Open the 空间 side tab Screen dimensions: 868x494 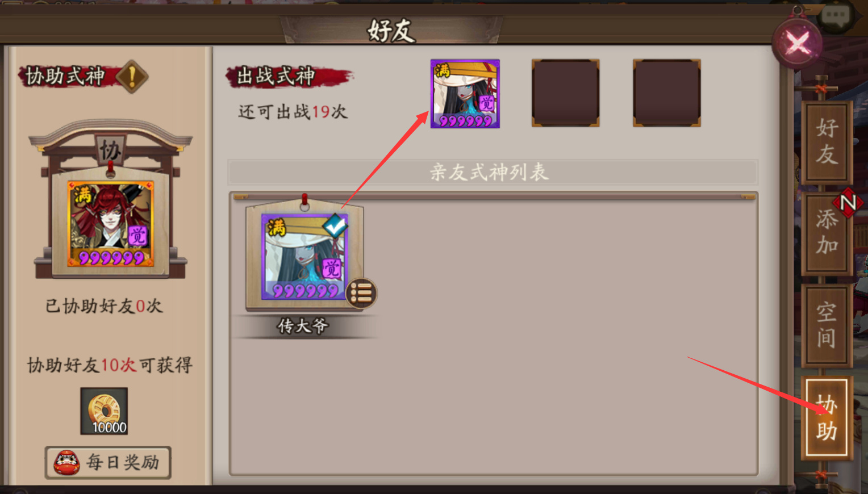(x=827, y=325)
